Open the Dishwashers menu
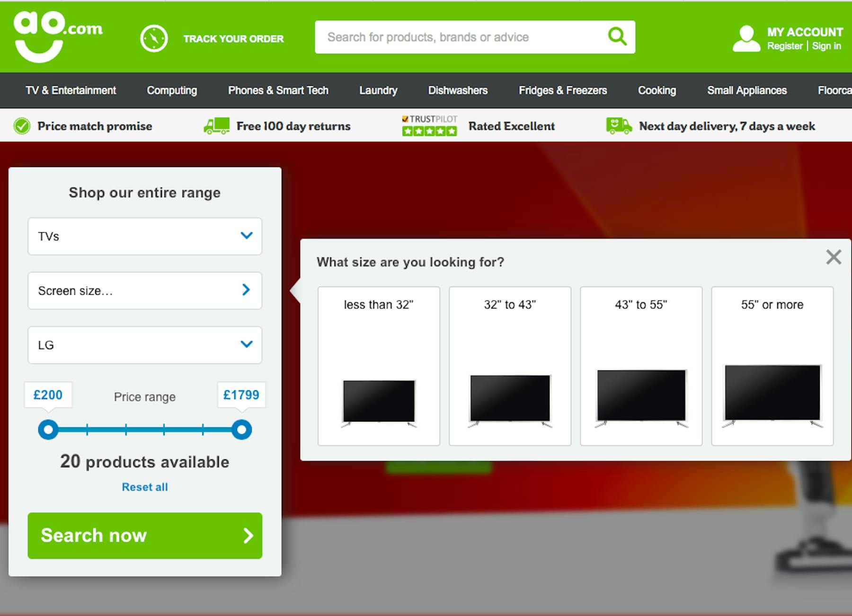Viewport: 852px width, 616px height. (458, 90)
